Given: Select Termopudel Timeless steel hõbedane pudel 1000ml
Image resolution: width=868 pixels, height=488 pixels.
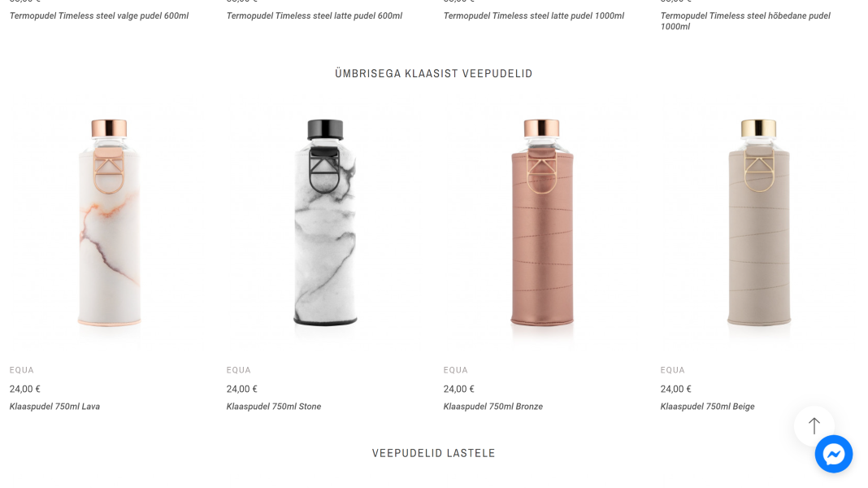Looking at the screenshot, I should click(x=745, y=21).
